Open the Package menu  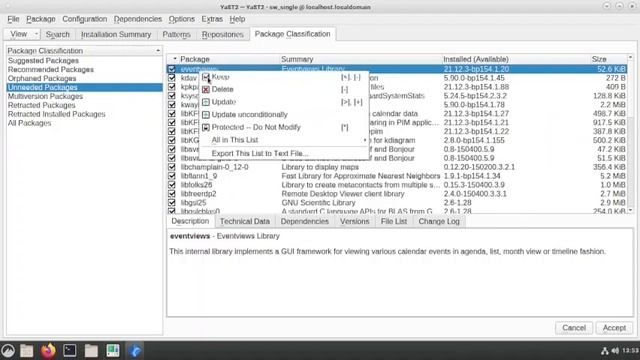(x=40, y=19)
